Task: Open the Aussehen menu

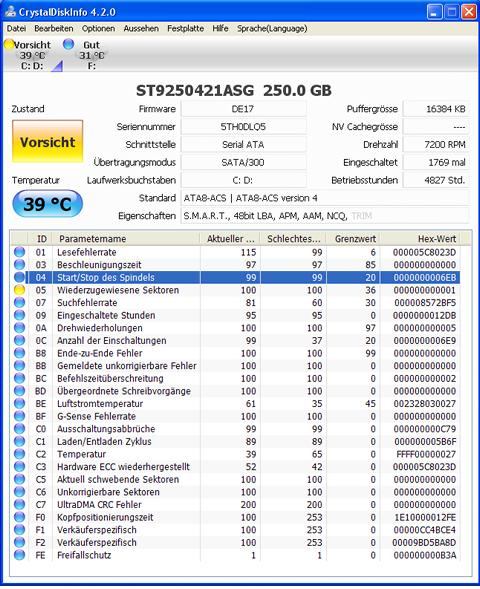Action: 141,29
